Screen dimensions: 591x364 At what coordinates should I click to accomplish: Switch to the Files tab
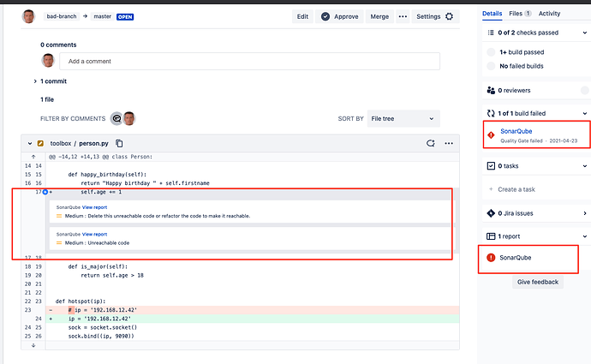pos(520,14)
